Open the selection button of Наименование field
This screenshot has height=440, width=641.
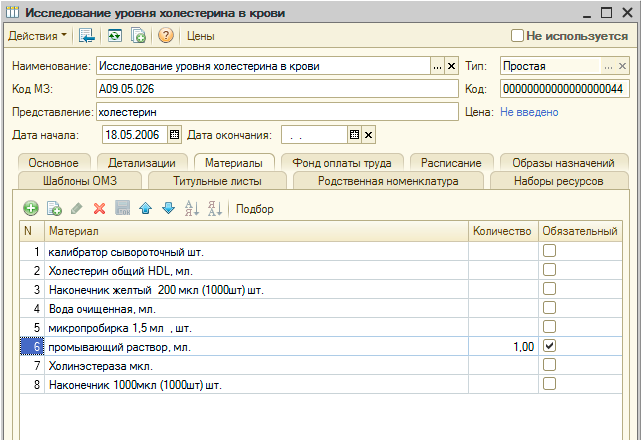(x=437, y=66)
